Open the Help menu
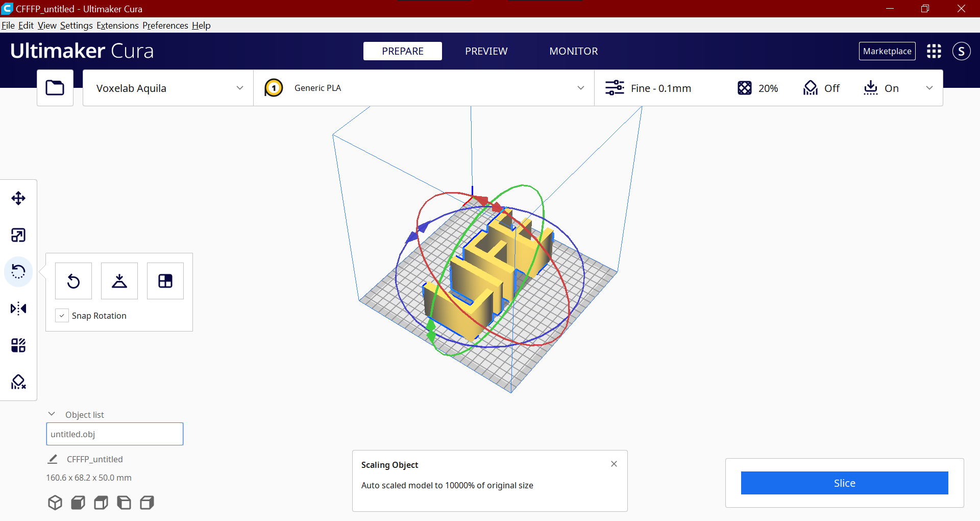 [201, 26]
